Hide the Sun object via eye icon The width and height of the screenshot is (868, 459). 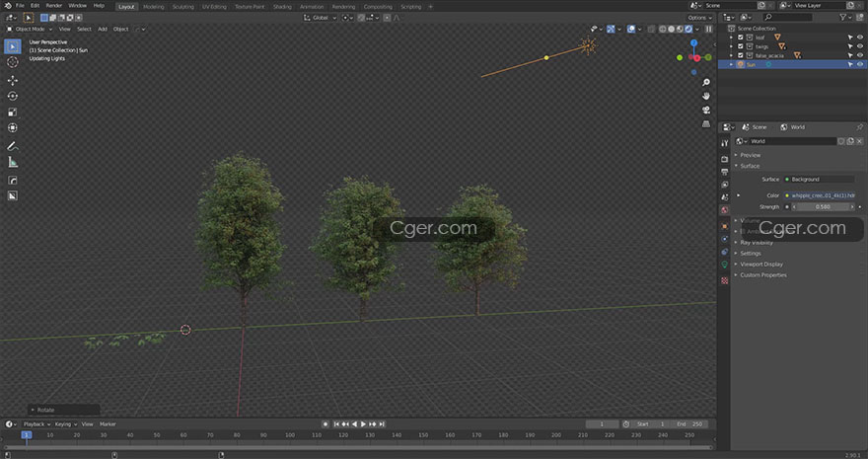[x=860, y=65]
